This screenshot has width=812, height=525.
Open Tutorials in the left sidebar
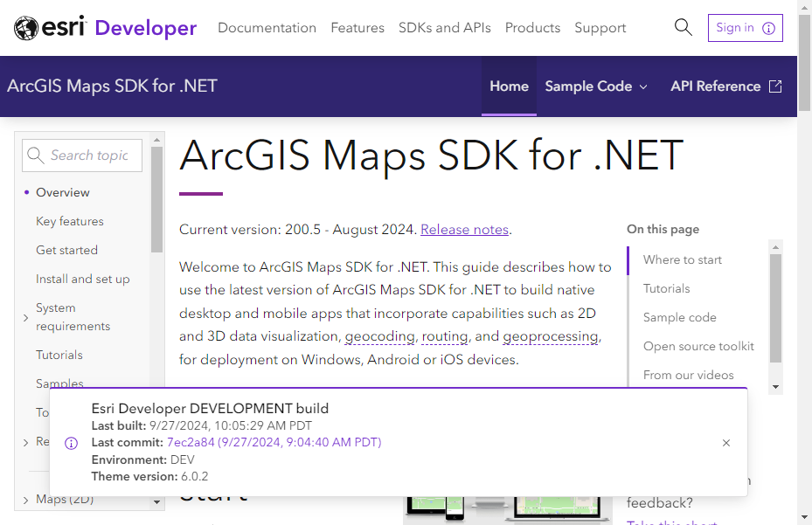tap(59, 355)
